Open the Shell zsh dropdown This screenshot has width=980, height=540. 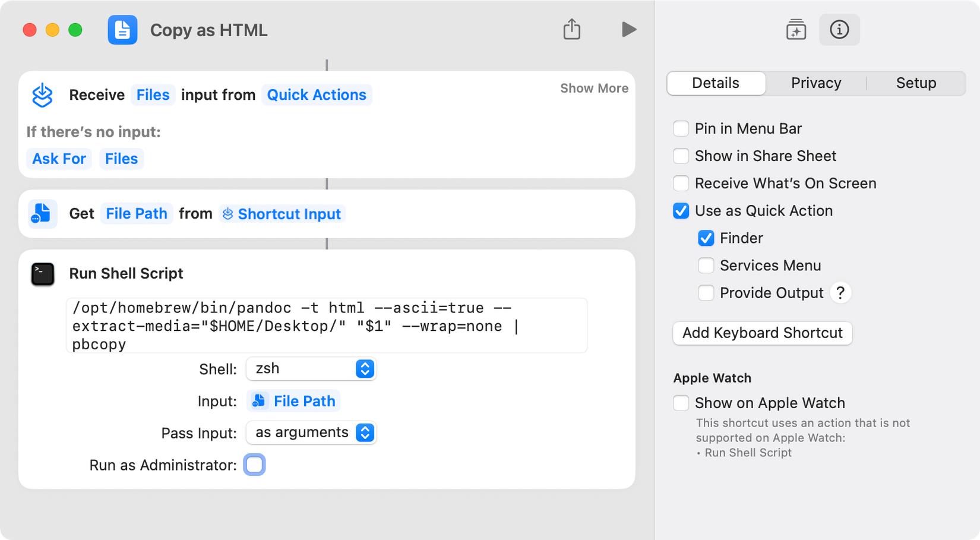[x=311, y=369]
